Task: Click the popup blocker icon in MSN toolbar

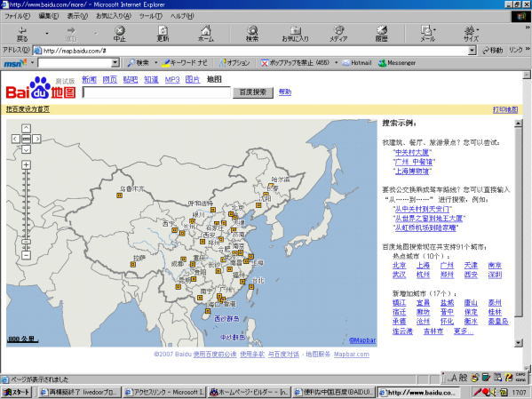Action: (x=265, y=63)
